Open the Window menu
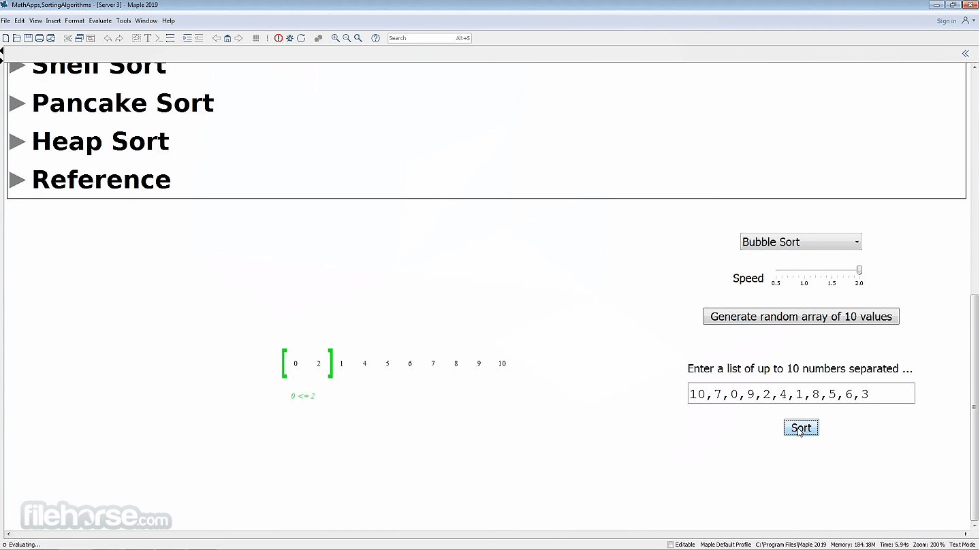The height and width of the screenshot is (550, 980). coord(146,21)
